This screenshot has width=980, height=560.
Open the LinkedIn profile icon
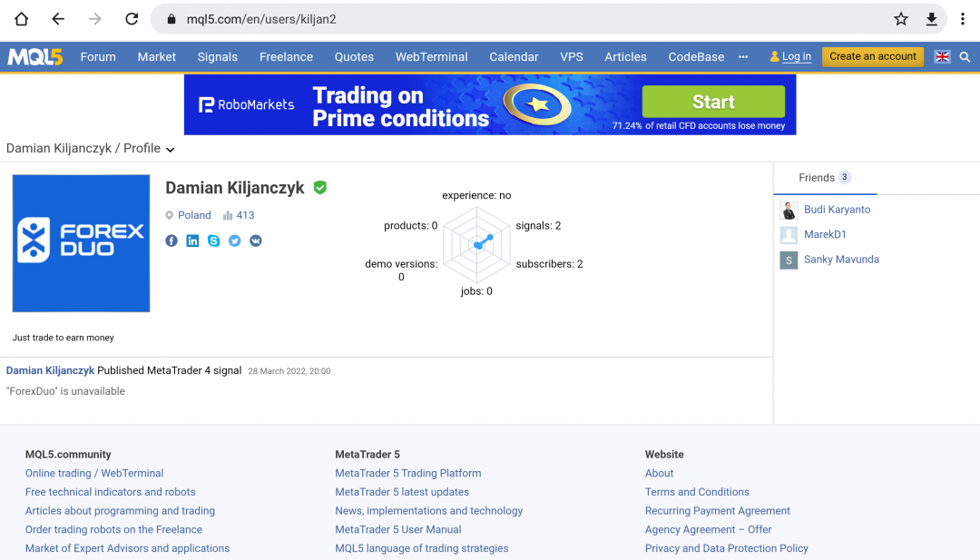point(192,241)
